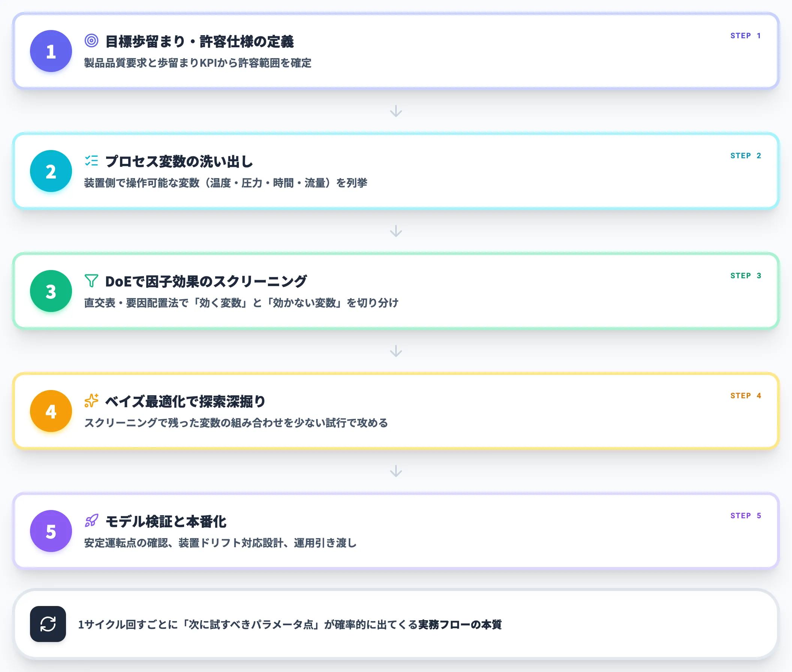Screen dimensions: 792x672
Task: Click description 製品品質要求と歩留まりKPIから許容範囲を確定
Action: coord(198,63)
